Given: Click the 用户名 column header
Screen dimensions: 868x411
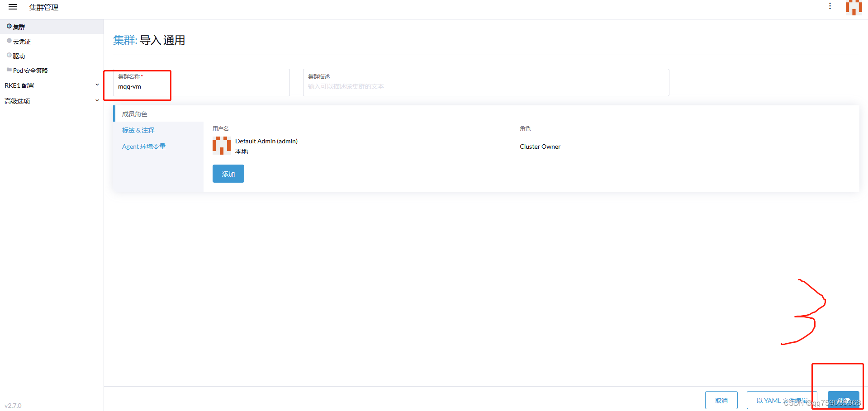Looking at the screenshot, I should [x=221, y=129].
